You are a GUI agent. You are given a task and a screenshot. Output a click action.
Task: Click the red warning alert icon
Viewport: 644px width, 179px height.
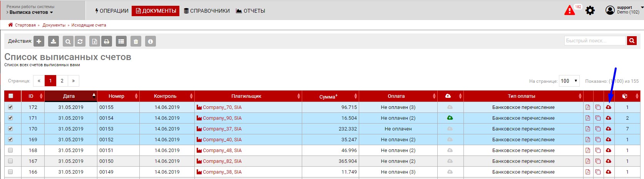click(569, 10)
